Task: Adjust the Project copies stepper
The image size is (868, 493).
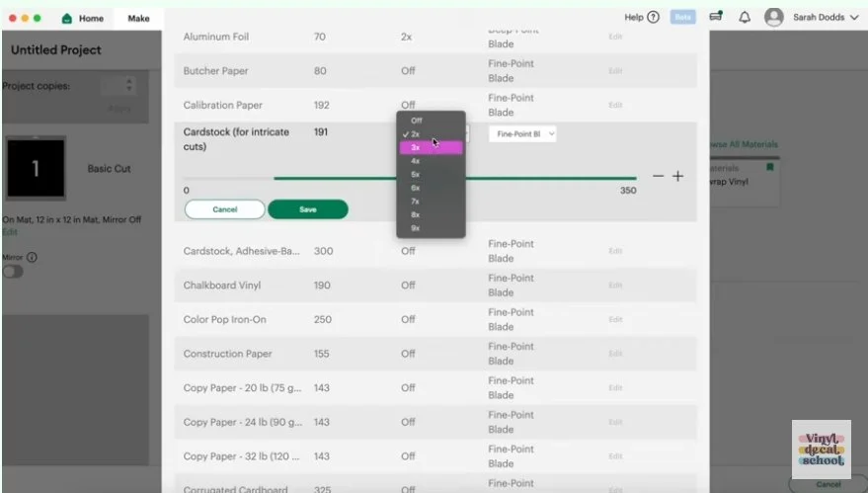Action: pos(129,85)
